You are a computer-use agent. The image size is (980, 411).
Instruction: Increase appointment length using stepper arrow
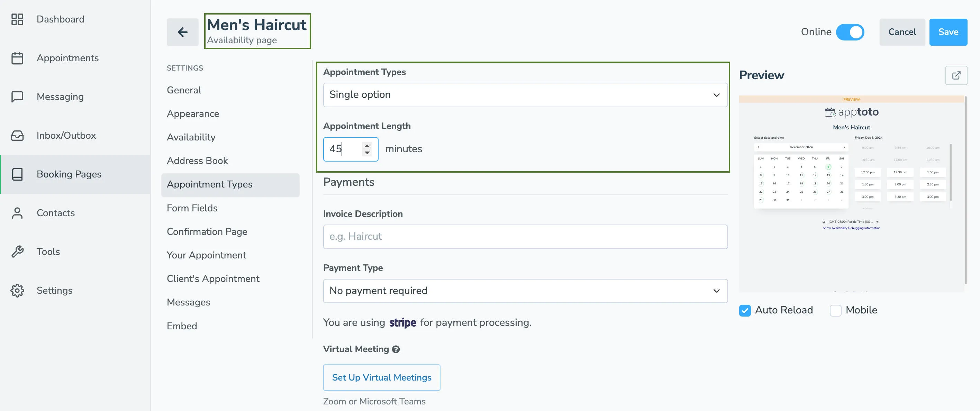366,146
